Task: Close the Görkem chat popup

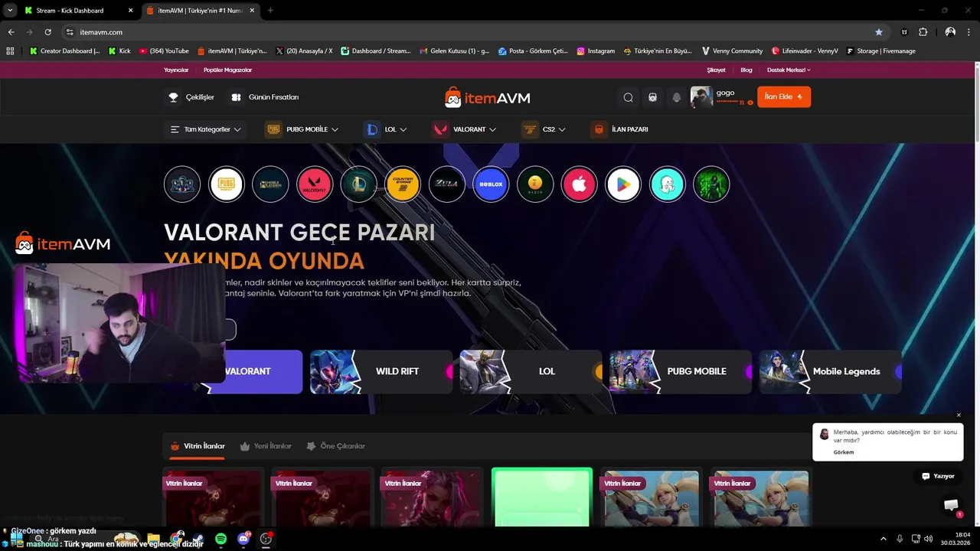Action: (959, 416)
